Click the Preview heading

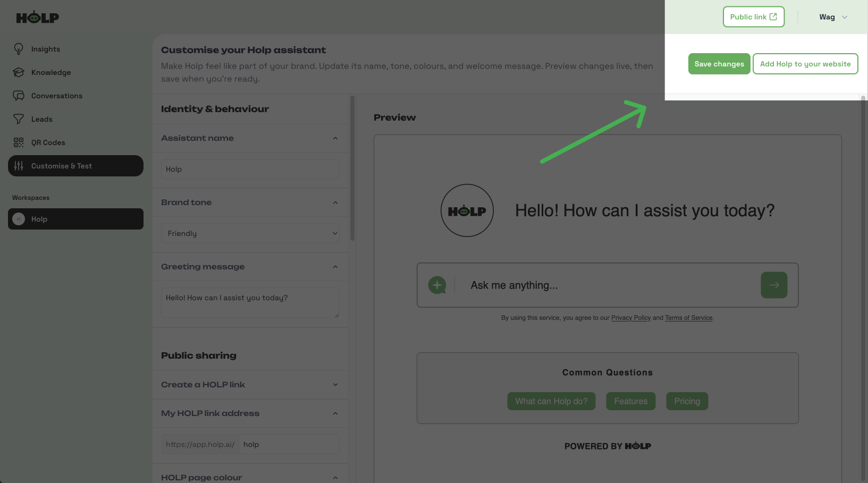394,117
